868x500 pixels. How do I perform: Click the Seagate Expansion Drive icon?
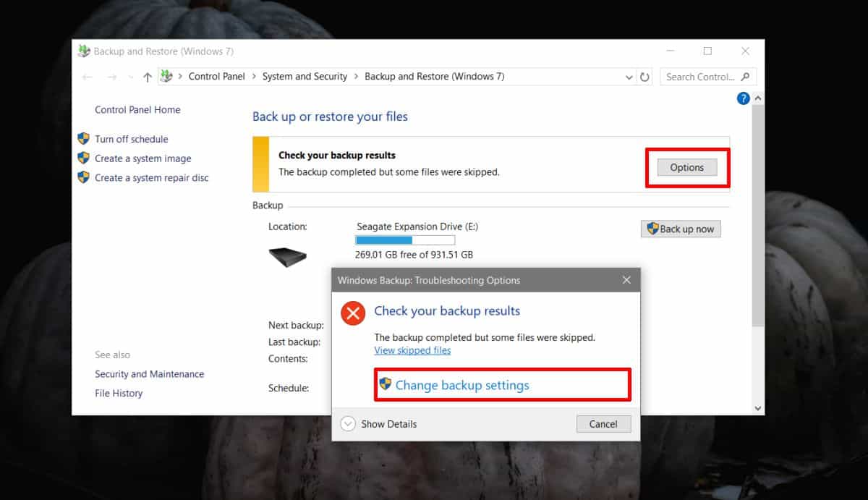[x=288, y=256]
